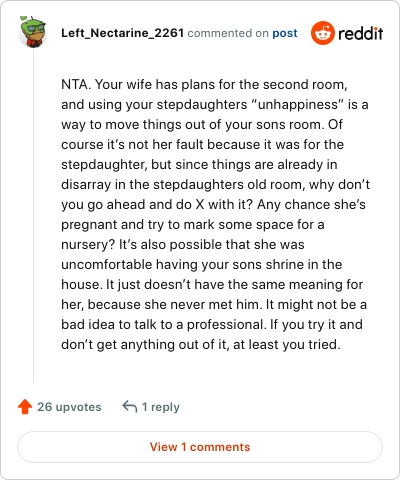
Task: Click the orange upvote arrow icon
Action: pyautogui.click(x=25, y=407)
